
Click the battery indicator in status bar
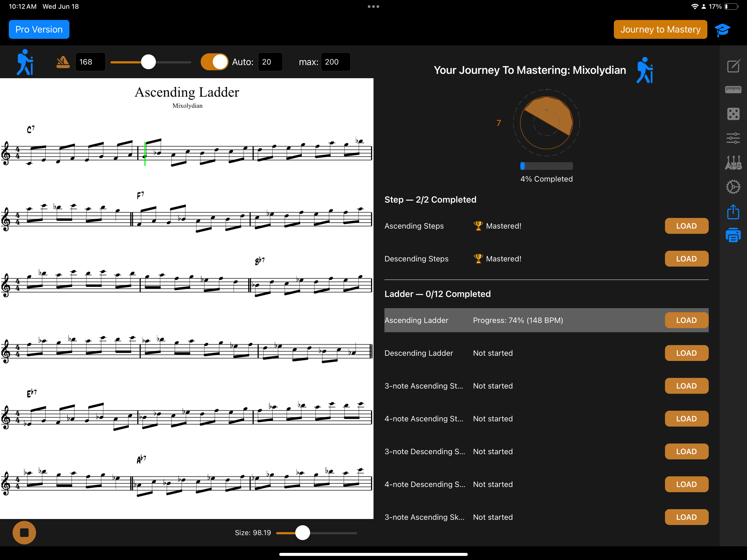click(x=731, y=6)
